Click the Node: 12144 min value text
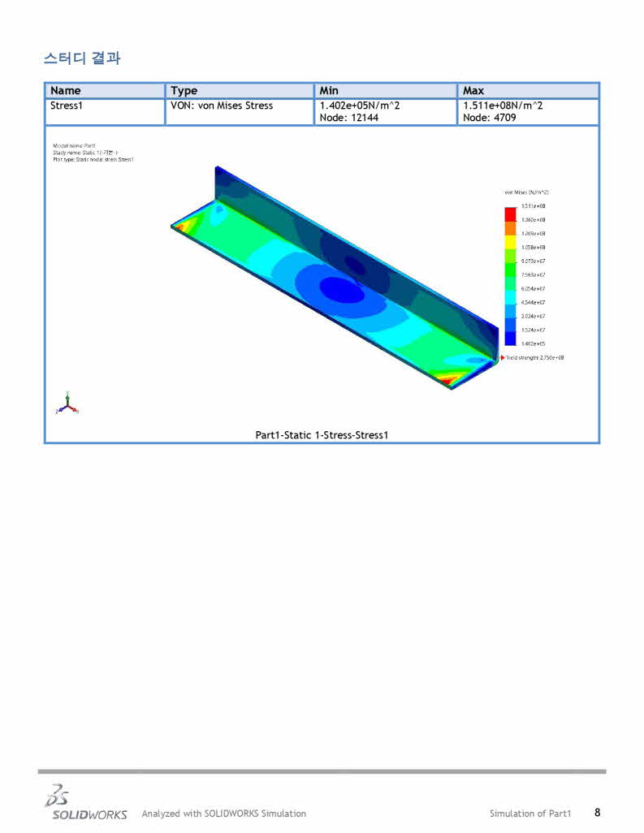 (x=349, y=118)
